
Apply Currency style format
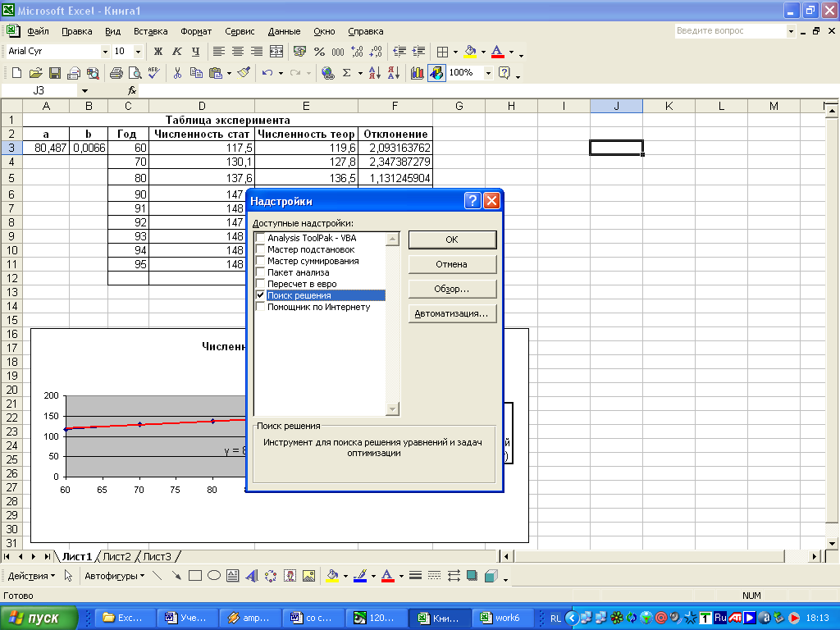[x=300, y=52]
